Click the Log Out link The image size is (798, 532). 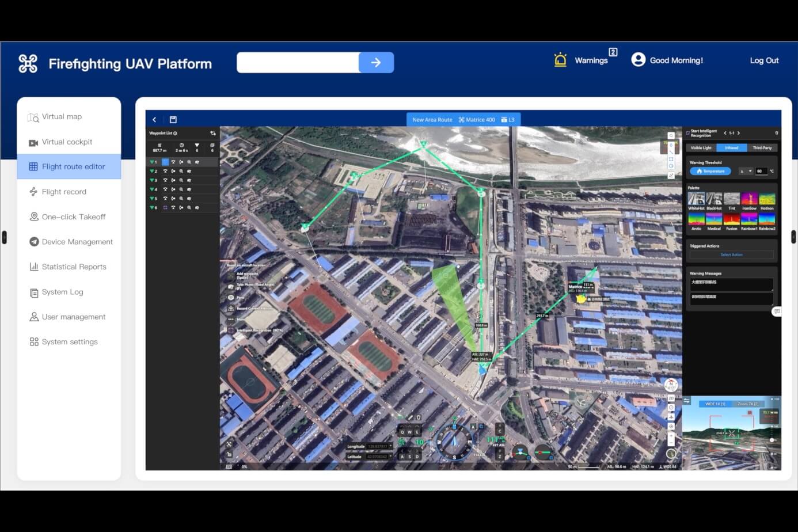pyautogui.click(x=763, y=60)
